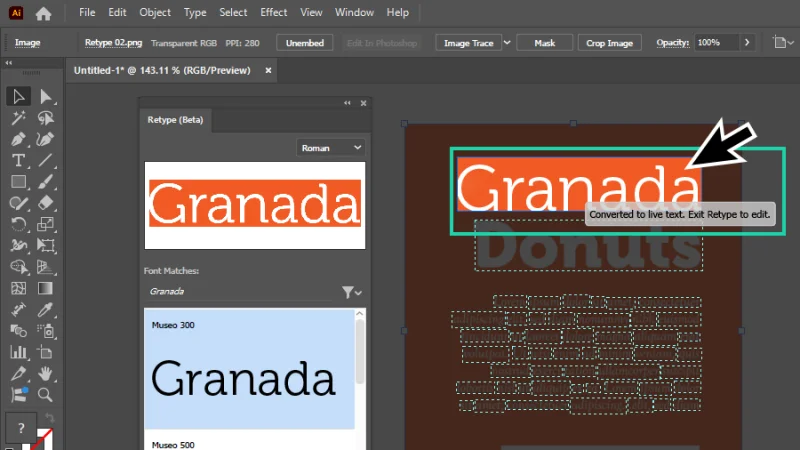Select the Shaper tool
The width and height of the screenshot is (800, 450).
tap(18, 203)
